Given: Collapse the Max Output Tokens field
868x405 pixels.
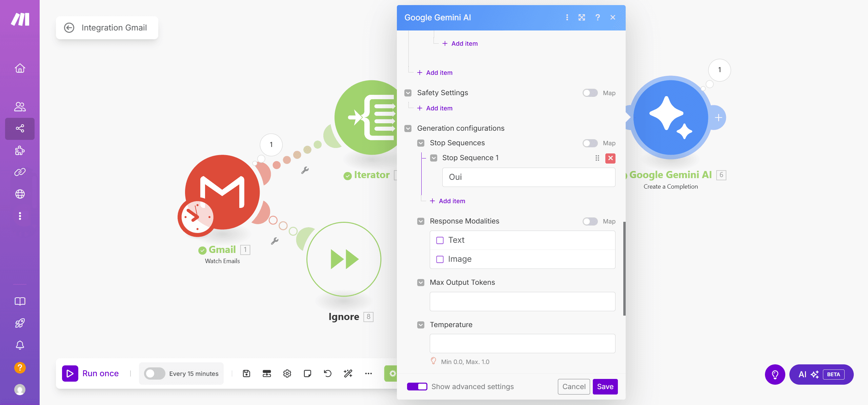Looking at the screenshot, I should (x=421, y=283).
